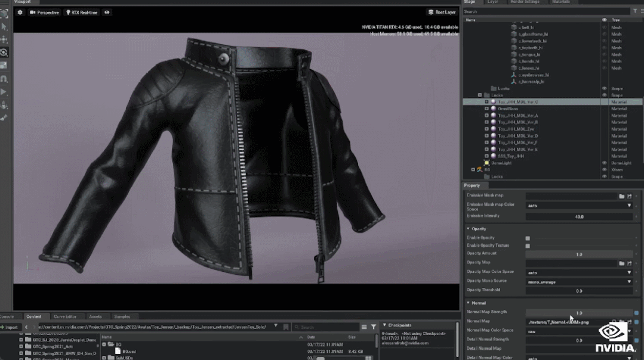Browse folder for Opacity Map
Screen dimensions: 644x360
tap(621, 263)
